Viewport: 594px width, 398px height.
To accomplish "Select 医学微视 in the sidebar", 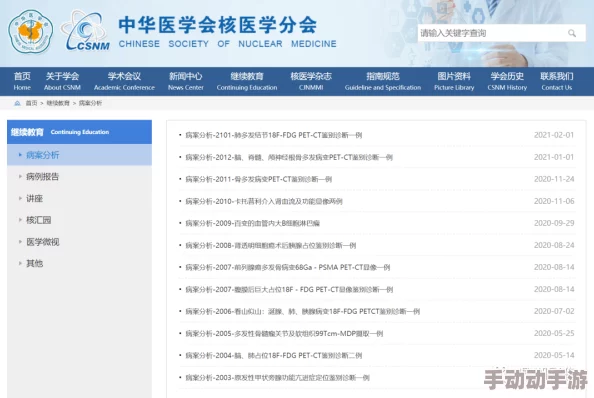I will pos(80,242).
